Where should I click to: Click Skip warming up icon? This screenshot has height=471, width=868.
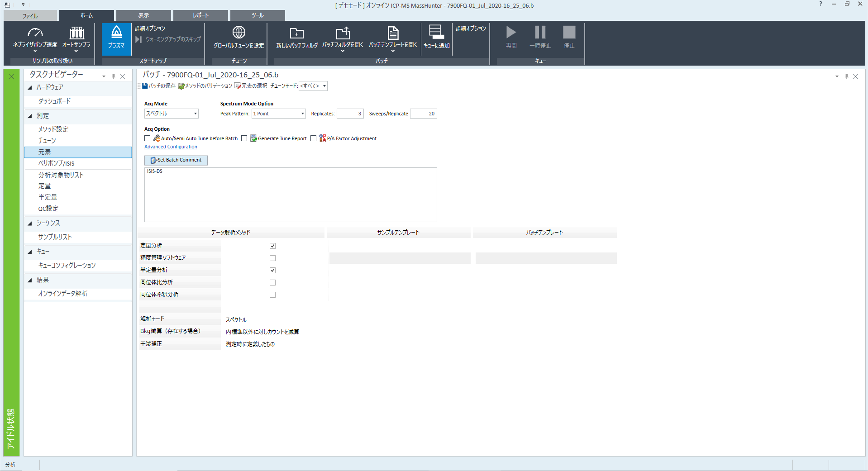point(138,39)
